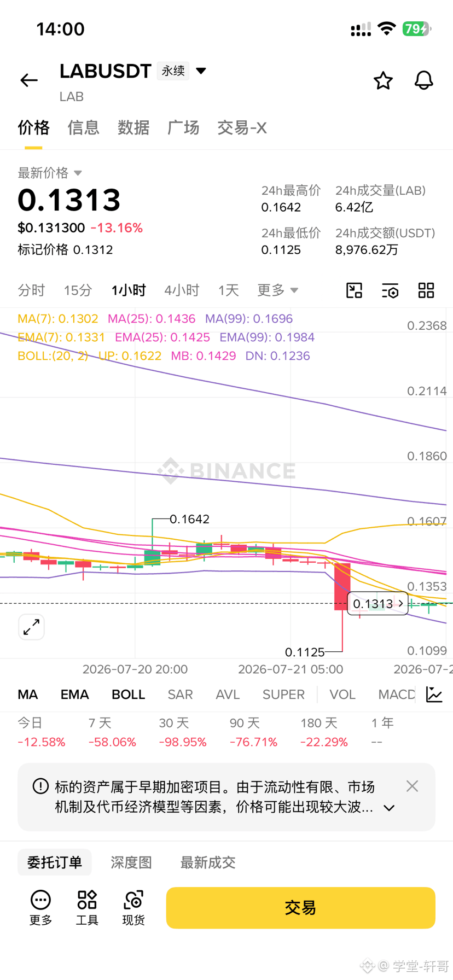Open the 最新价格 price type dropdown
453x980 pixels.
[50, 173]
